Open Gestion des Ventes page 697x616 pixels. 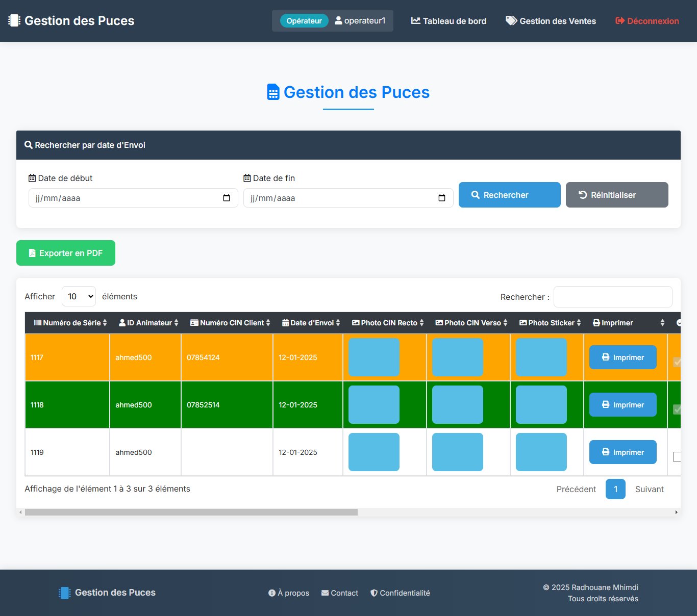[551, 21]
